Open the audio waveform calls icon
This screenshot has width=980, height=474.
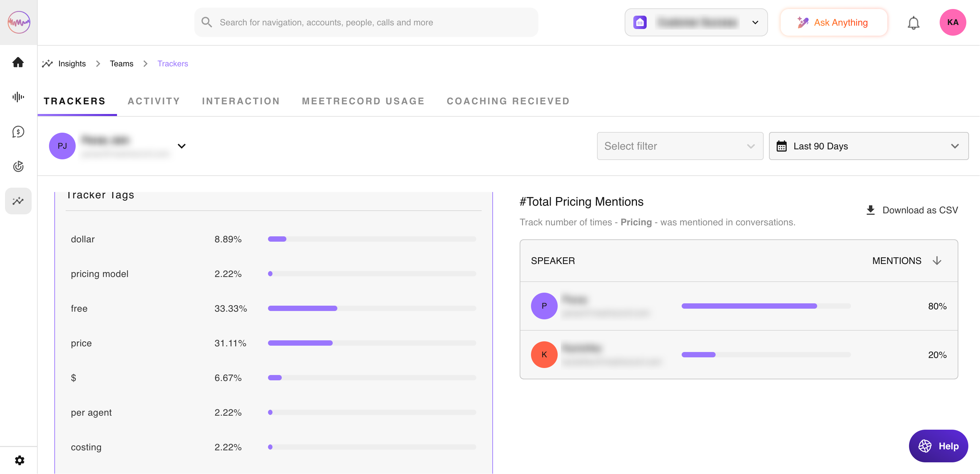[x=18, y=97]
